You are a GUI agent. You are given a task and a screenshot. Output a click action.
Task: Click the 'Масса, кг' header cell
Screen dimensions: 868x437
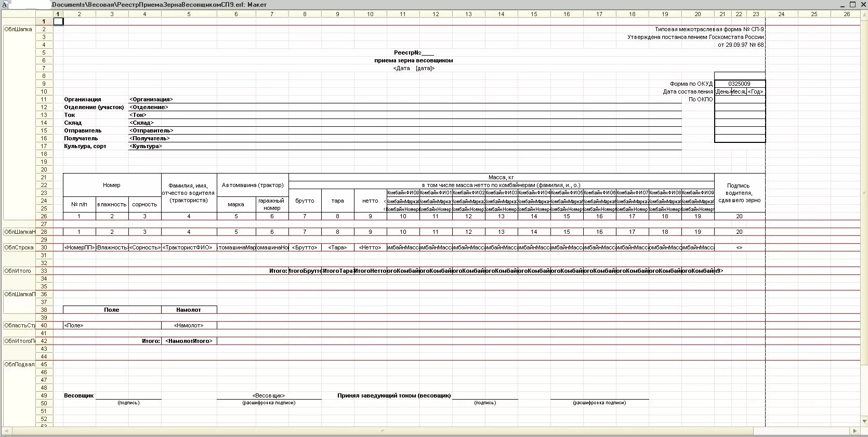(x=501, y=177)
